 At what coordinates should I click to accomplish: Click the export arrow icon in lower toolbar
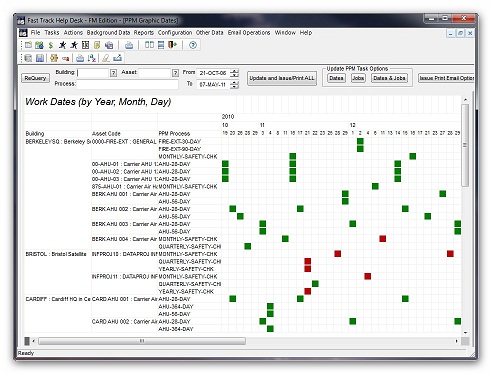tap(117, 58)
